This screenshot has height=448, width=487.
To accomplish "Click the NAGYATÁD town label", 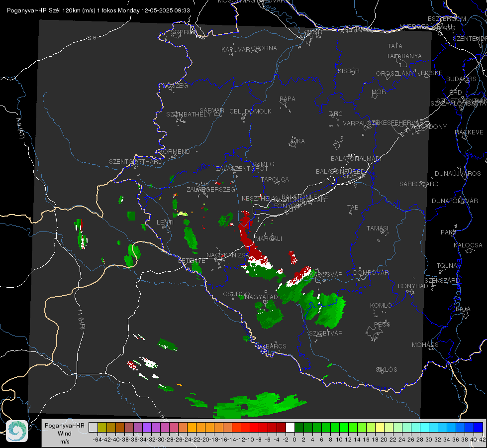I will point(261,297).
